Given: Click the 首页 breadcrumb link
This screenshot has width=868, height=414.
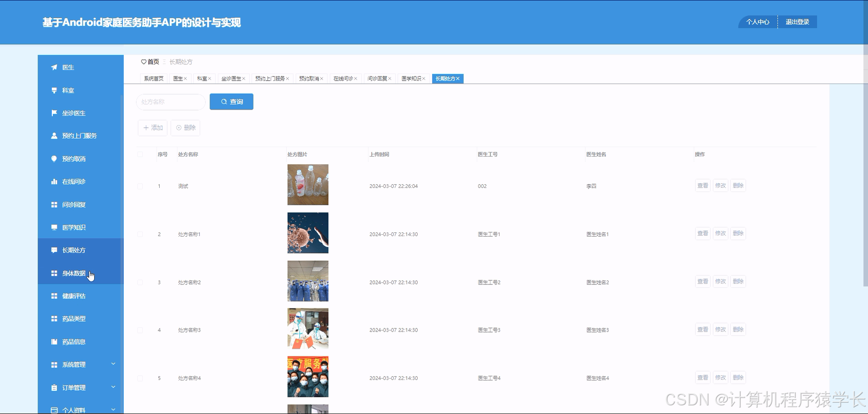Looking at the screenshot, I should click(153, 62).
